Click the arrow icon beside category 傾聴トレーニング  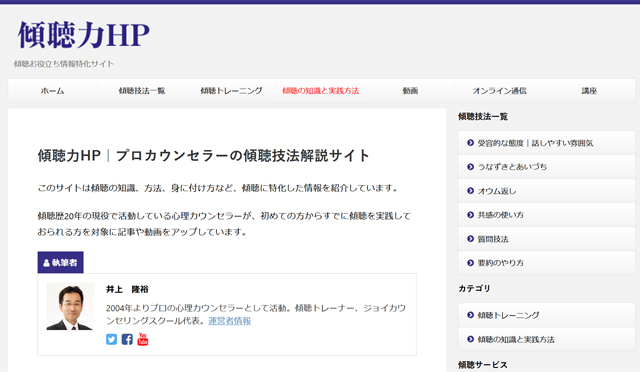point(470,315)
